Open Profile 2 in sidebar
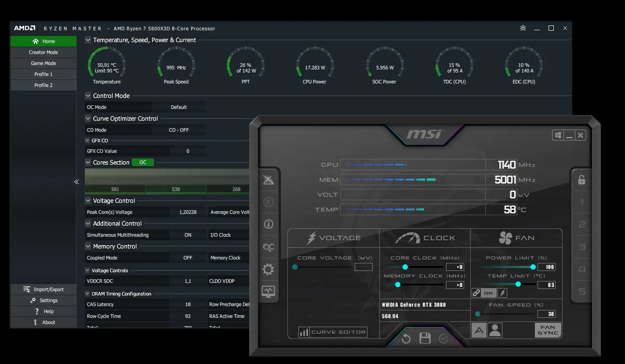 (44, 85)
